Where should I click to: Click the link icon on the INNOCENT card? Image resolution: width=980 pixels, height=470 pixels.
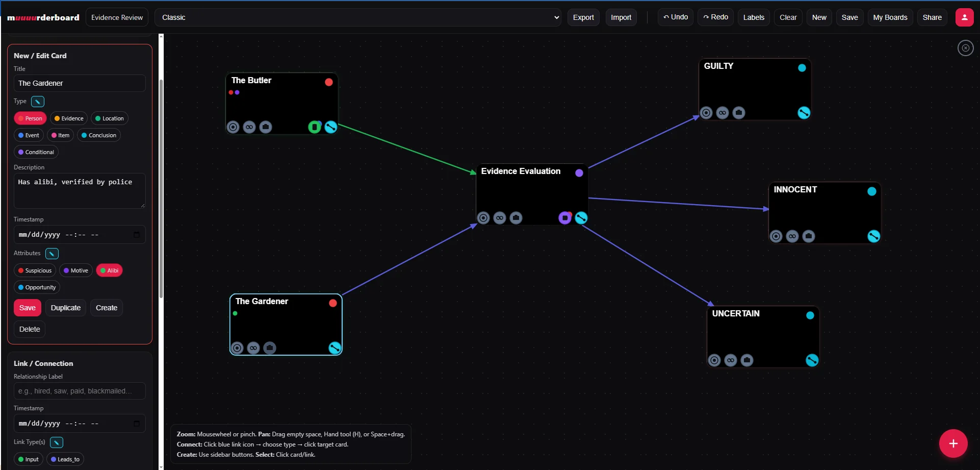click(x=874, y=236)
